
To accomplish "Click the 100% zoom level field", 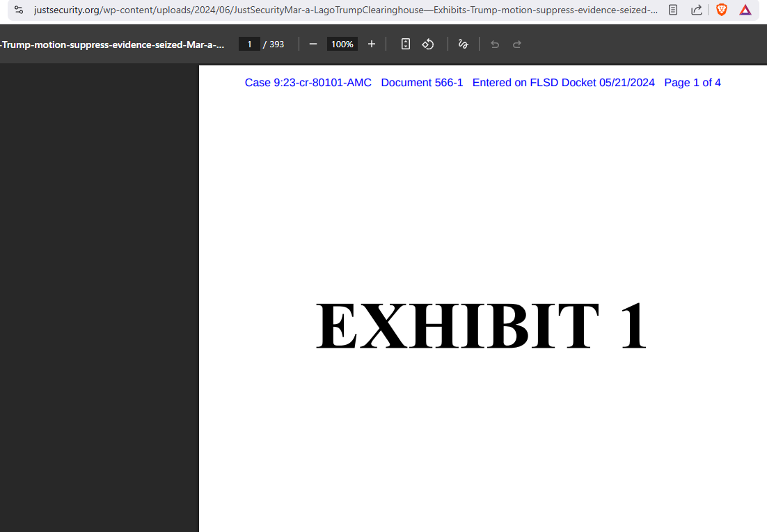I will tap(342, 45).
